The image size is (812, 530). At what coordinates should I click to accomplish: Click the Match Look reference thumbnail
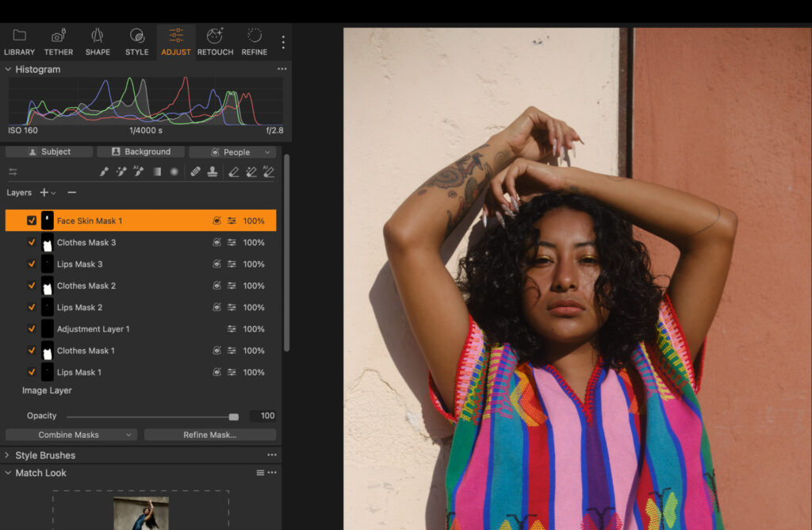(x=141, y=512)
